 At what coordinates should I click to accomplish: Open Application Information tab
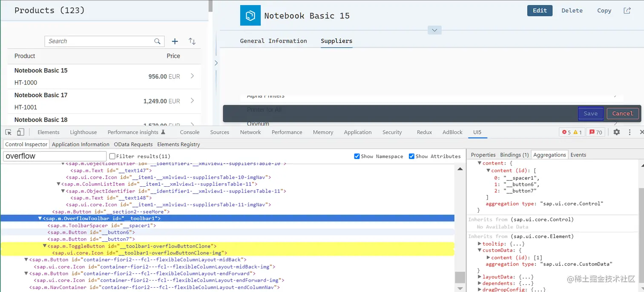[x=80, y=145]
